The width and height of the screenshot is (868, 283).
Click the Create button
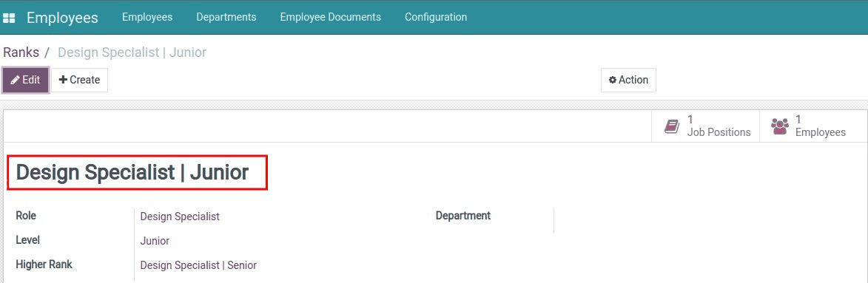tap(80, 80)
